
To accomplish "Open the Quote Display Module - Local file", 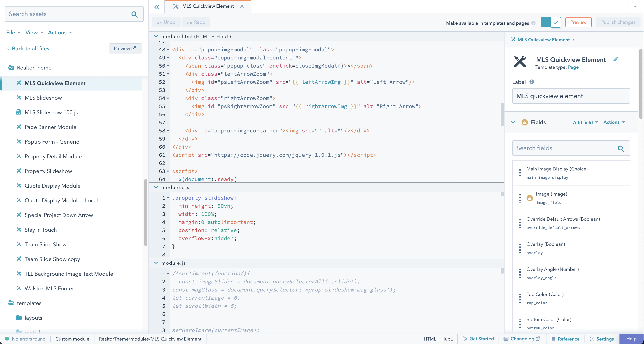I will pyautogui.click(x=61, y=200).
